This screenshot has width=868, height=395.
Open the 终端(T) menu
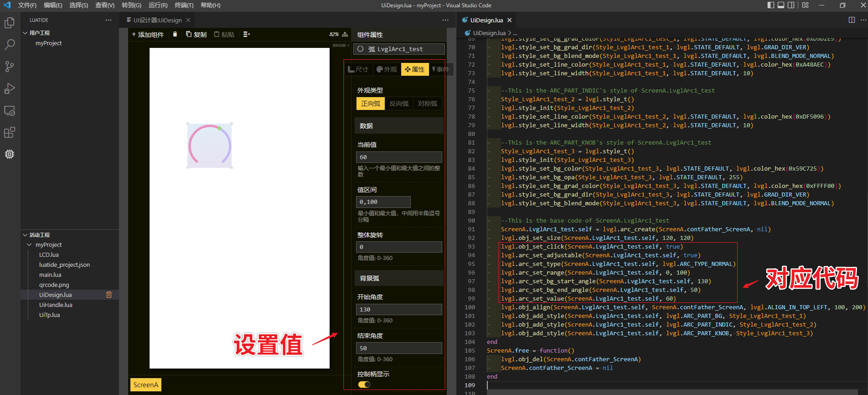[x=184, y=5]
